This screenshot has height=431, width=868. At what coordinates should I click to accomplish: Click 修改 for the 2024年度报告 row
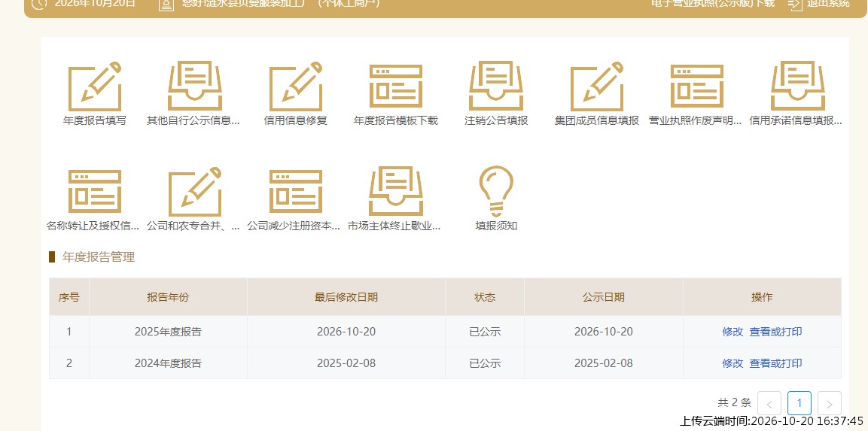click(x=732, y=363)
